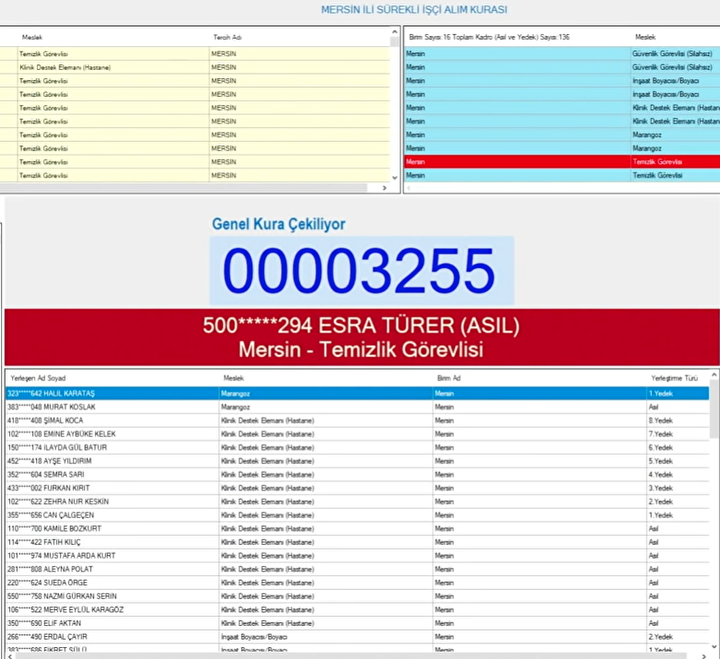The height and width of the screenshot is (659, 720).
Task: Click the 'Meslek' header in the top-left list
Action: [x=32, y=37]
